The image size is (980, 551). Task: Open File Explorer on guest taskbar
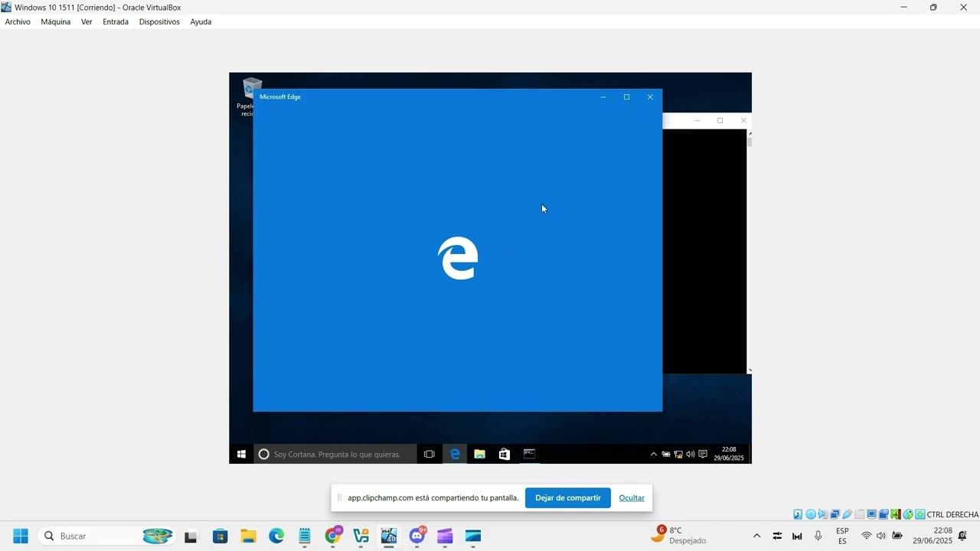pyautogui.click(x=479, y=454)
